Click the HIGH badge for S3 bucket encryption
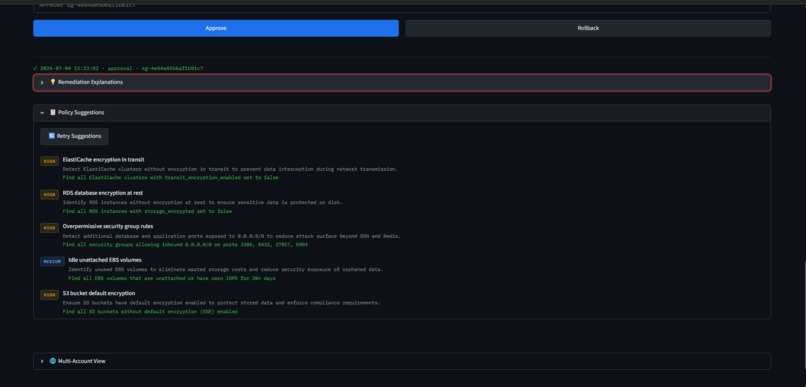This screenshot has height=387, width=806. pyautogui.click(x=49, y=295)
